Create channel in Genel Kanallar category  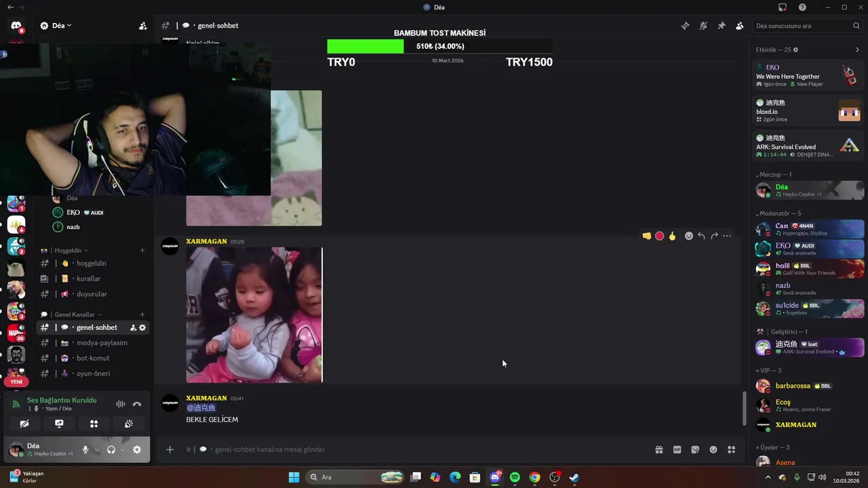[x=142, y=314]
